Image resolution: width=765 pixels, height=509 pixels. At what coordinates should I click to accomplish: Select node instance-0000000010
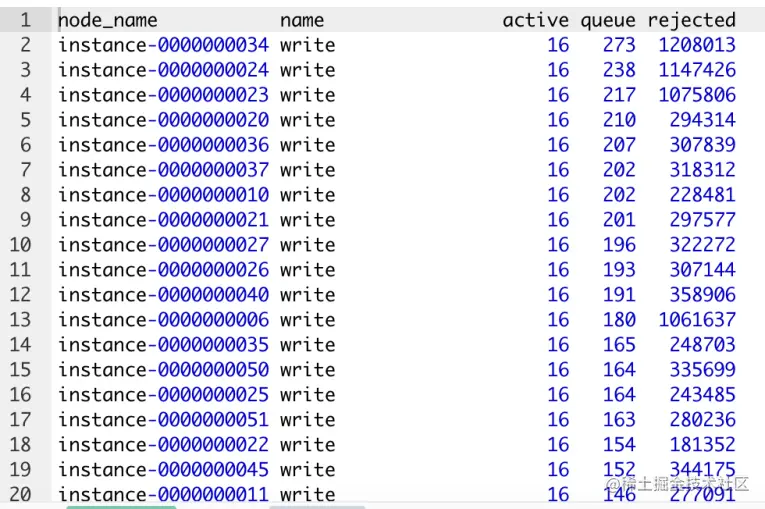(x=163, y=195)
